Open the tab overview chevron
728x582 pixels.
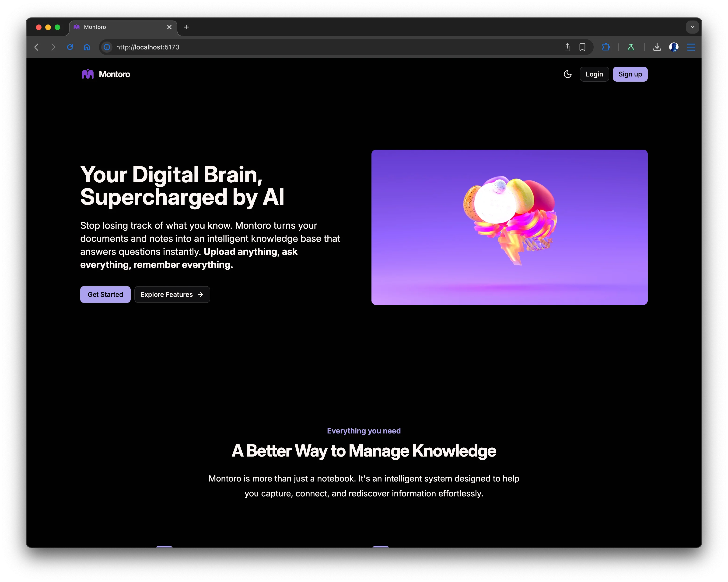pyautogui.click(x=693, y=27)
